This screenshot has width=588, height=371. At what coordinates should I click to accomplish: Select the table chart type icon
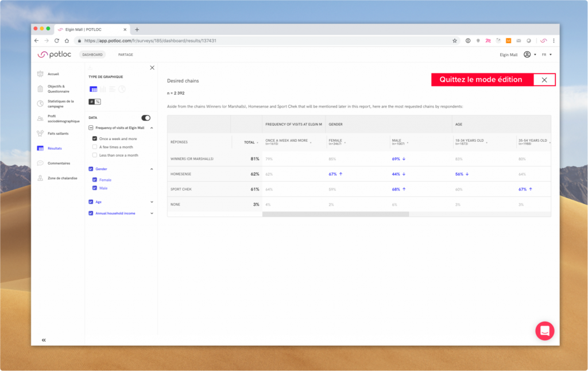pyautogui.click(x=94, y=89)
